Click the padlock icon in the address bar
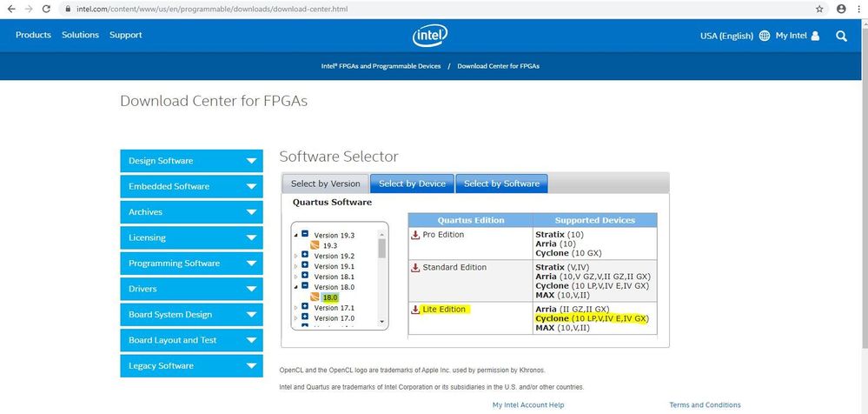The height and width of the screenshot is (414, 868). (68, 9)
